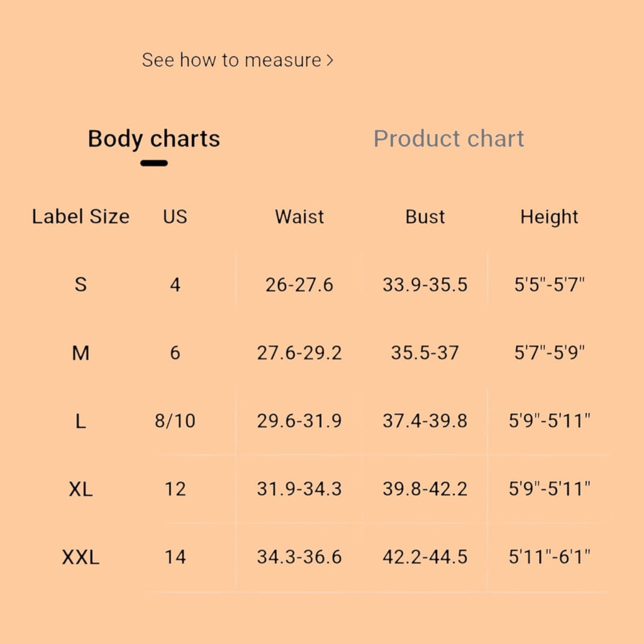The width and height of the screenshot is (644, 644).
Task: Select the M label size row
Action: point(322,353)
